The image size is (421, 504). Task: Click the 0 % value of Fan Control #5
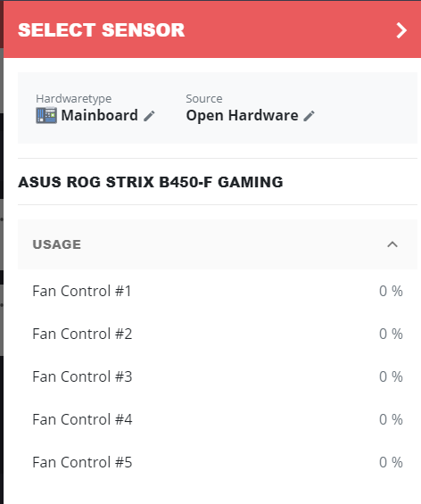[391, 462]
